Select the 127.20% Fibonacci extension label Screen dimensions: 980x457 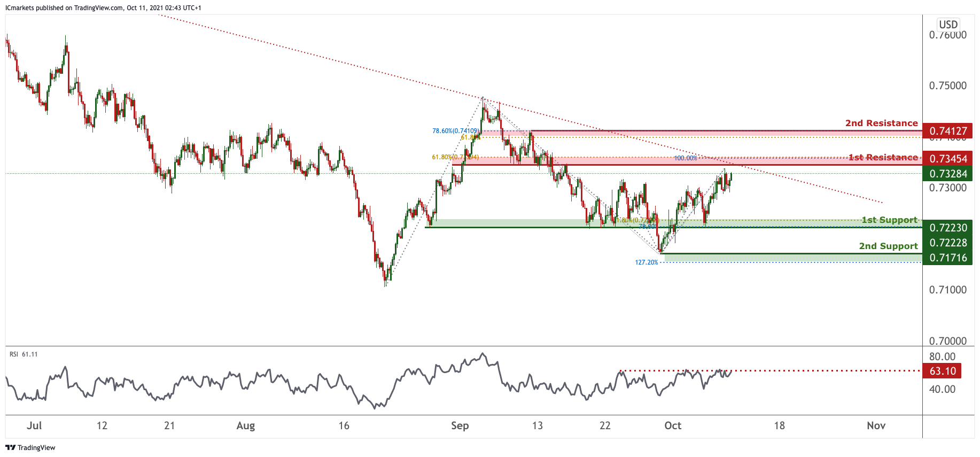646,262
